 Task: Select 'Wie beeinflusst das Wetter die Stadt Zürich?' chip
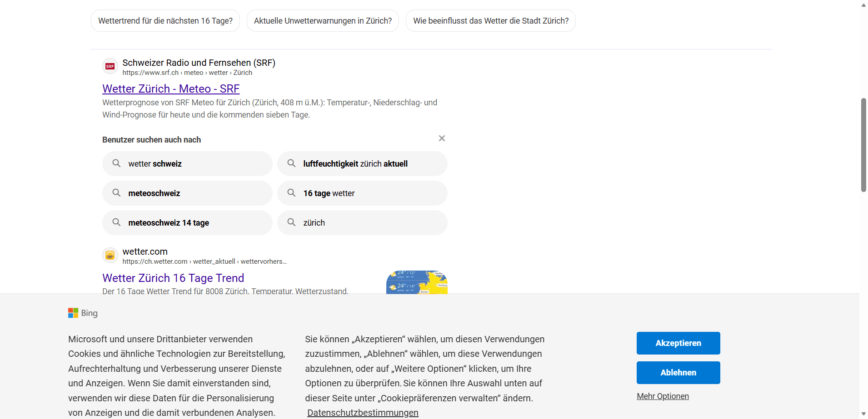point(491,21)
